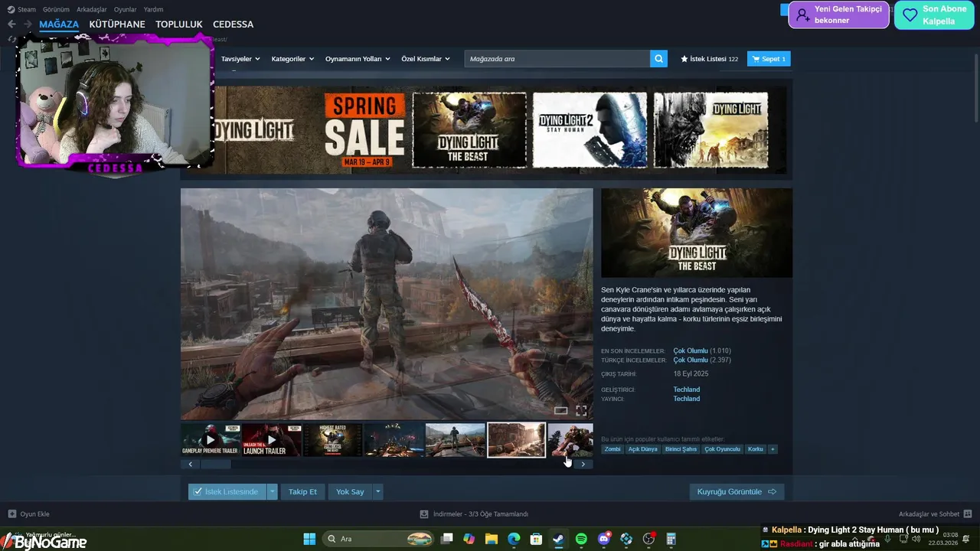Open Arkadaşlar ve Sohbet panel

click(935, 514)
